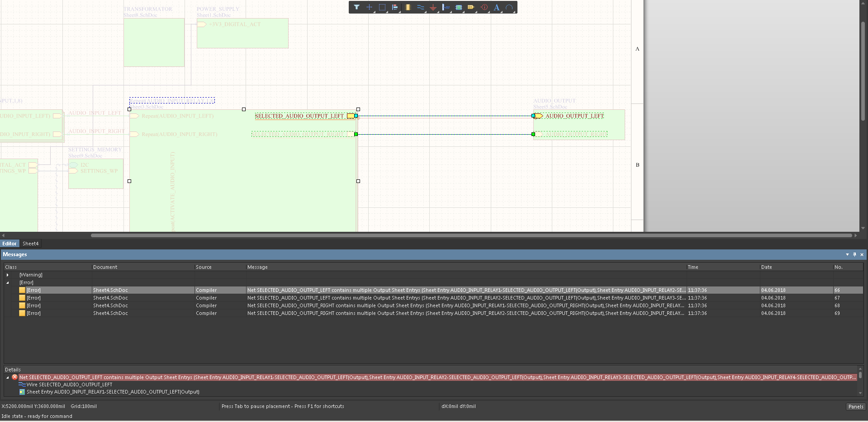Screen dimensions: 868x422
Task: Select the Move objects cross-arrow tool
Action: tap(369, 7)
